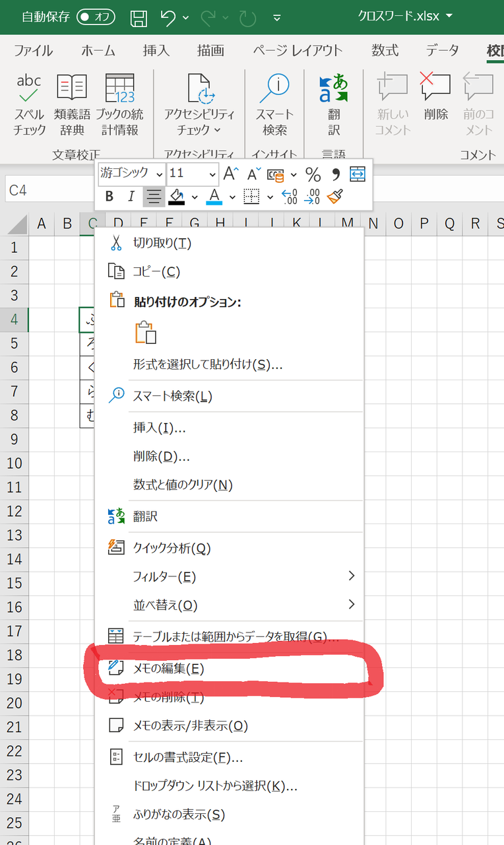Choose 翻訳 in the context menu
This screenshot has height=845, width=504.
tap(230, 516)
